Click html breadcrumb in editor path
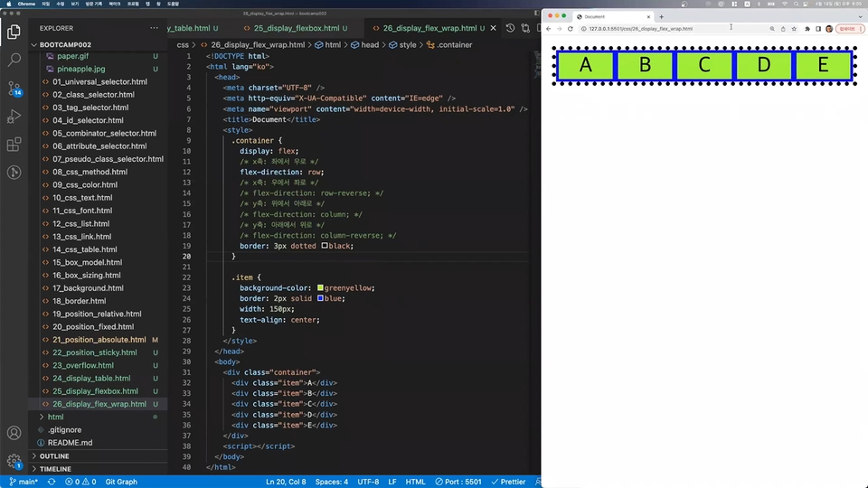This screenshot has width=868, height=488. [327, 45]
